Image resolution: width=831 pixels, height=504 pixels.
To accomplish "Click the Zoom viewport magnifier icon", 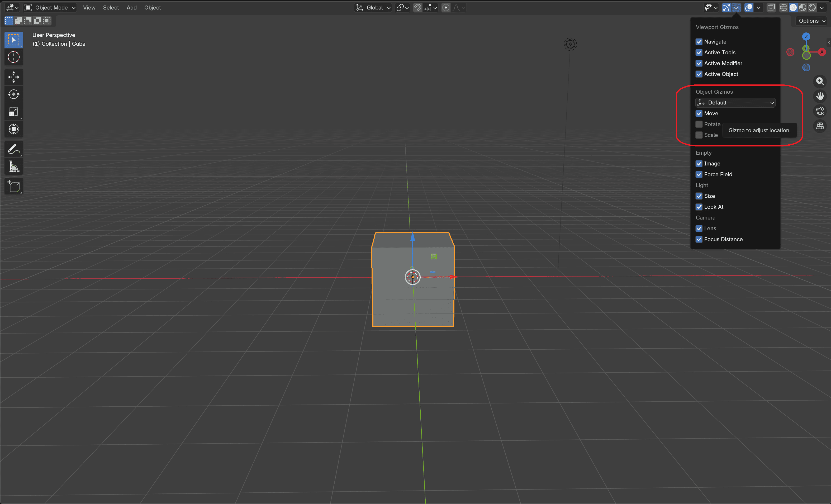I will 820,81.
